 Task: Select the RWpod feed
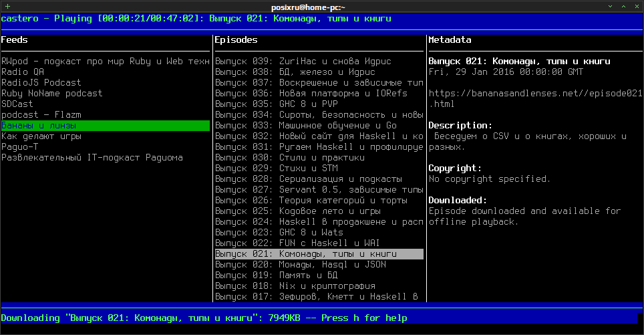[106, 62]
